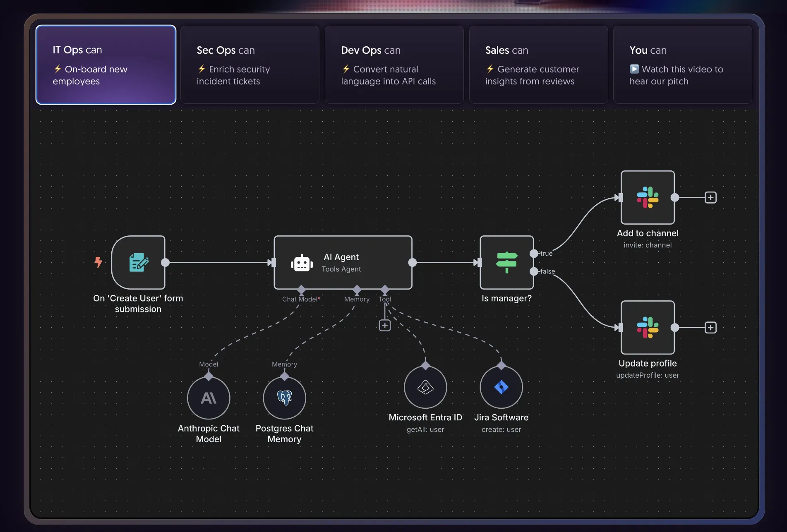Open 'Watch this video to hear our pitch'
Image resolution: width=787 pixels, height=532 pixels.
click(x=682, y=65)
